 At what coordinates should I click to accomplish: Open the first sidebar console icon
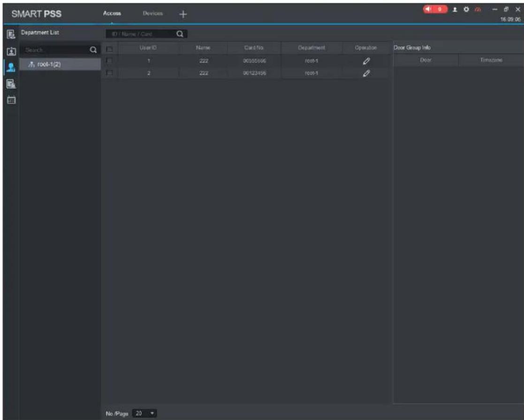click(x=11, y=34)
